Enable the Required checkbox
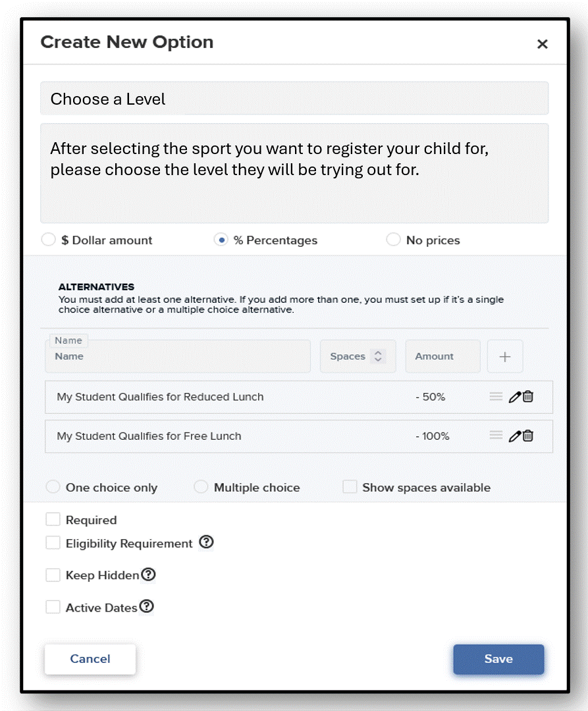The width and height of the screenshot is (588, 711). pyautogui.click(x=53, y=519)
